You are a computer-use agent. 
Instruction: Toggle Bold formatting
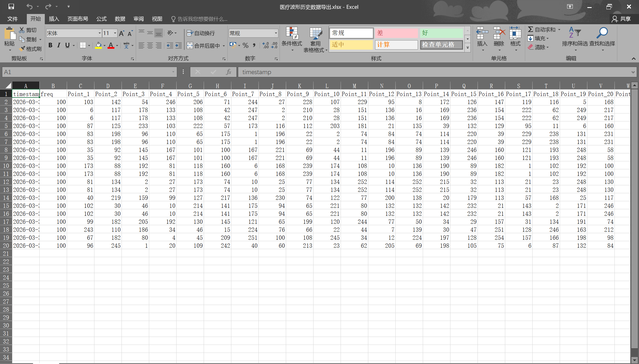50,45
